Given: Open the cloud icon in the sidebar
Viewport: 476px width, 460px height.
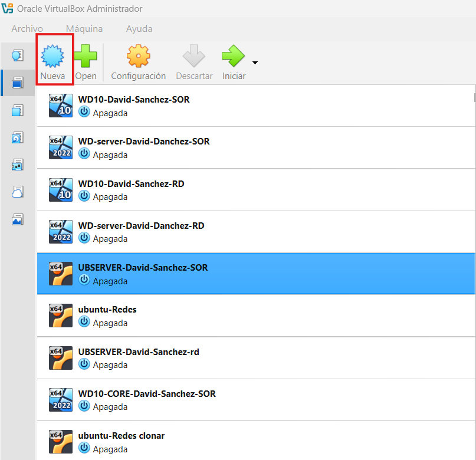Looking at the screenshot, I should 18,192.
